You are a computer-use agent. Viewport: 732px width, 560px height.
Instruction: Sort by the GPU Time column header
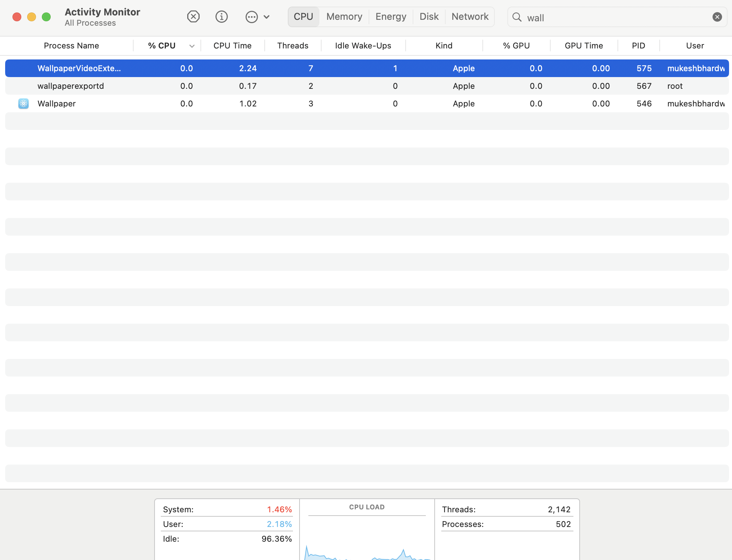(584, 46)
